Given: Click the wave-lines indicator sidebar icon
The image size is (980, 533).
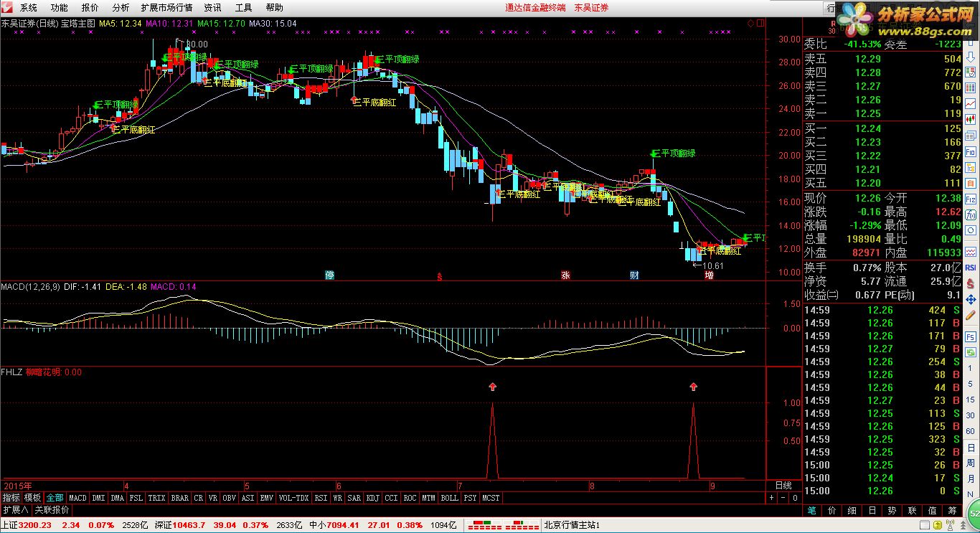Looking at the screenshot, I should pos(971,250).
